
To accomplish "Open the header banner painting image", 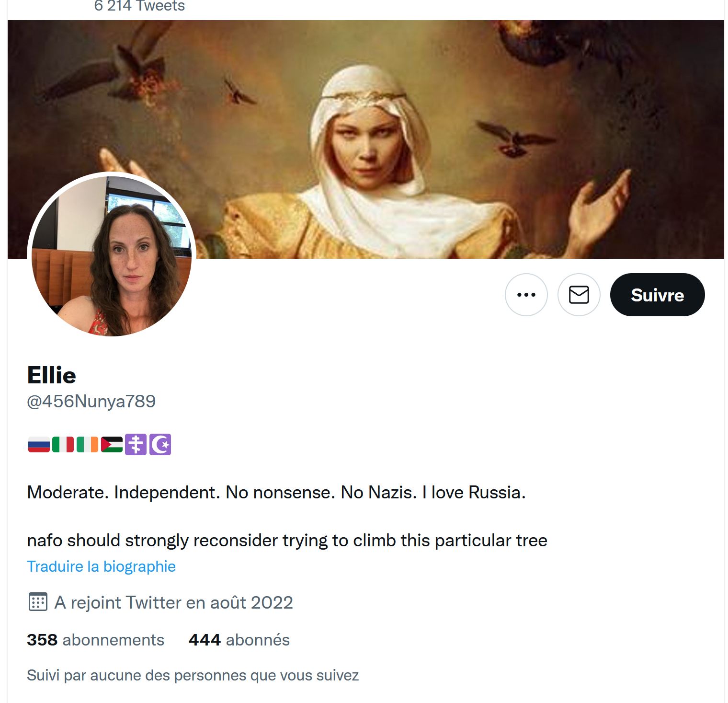I will click(365, 139).
